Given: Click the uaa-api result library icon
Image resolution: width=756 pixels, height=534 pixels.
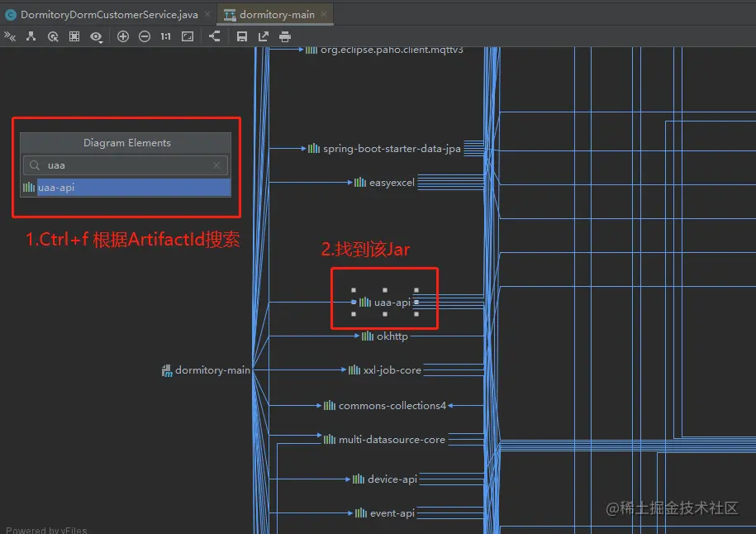Looking at the screenshot, I should (29, 187).
